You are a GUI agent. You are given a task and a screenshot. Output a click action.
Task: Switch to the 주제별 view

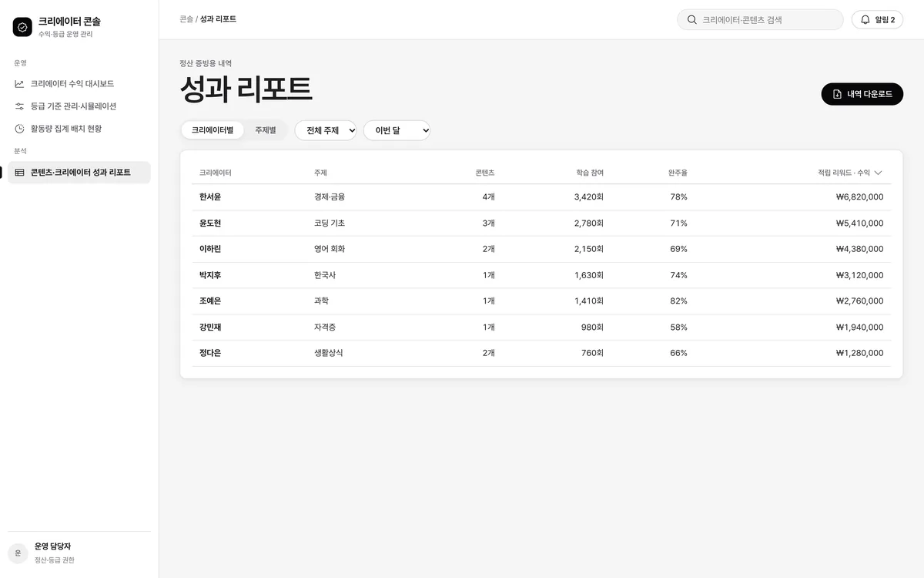pyautogui.click(x=266, y=130)
